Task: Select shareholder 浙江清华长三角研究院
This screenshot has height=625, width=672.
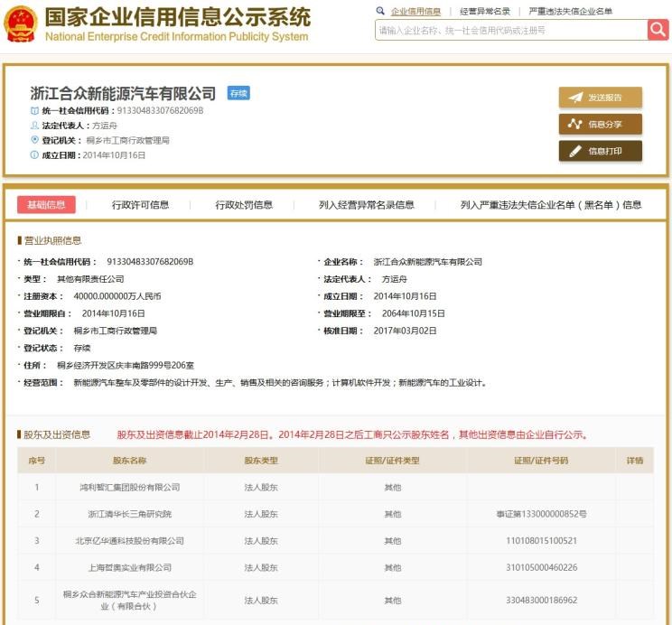Action: coord(130,514)
